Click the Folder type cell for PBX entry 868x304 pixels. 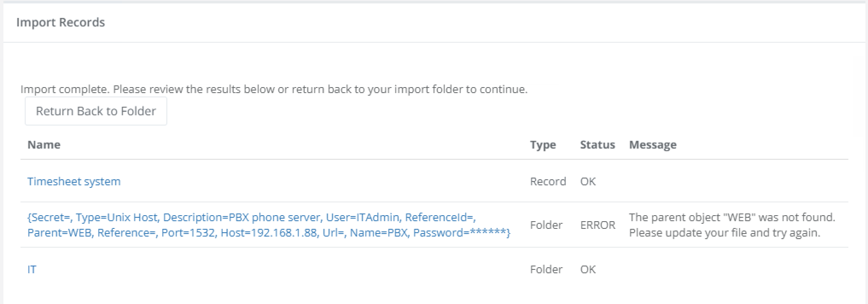click(546, 225)
